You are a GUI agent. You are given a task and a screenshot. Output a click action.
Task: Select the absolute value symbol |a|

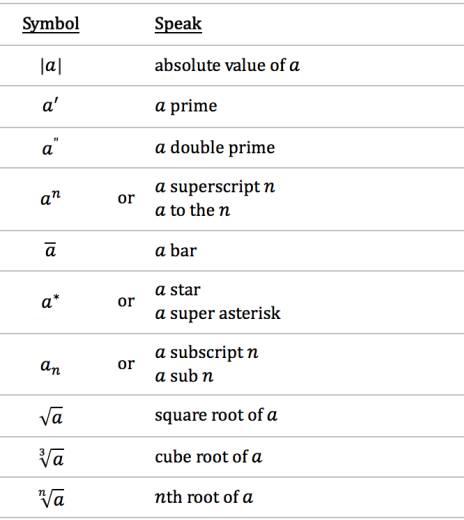51,66
